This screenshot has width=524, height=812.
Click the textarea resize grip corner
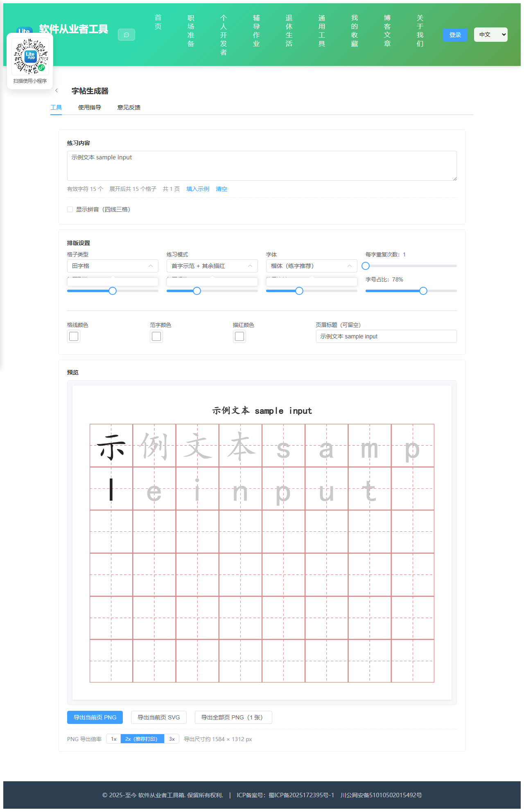click(454, 178)
